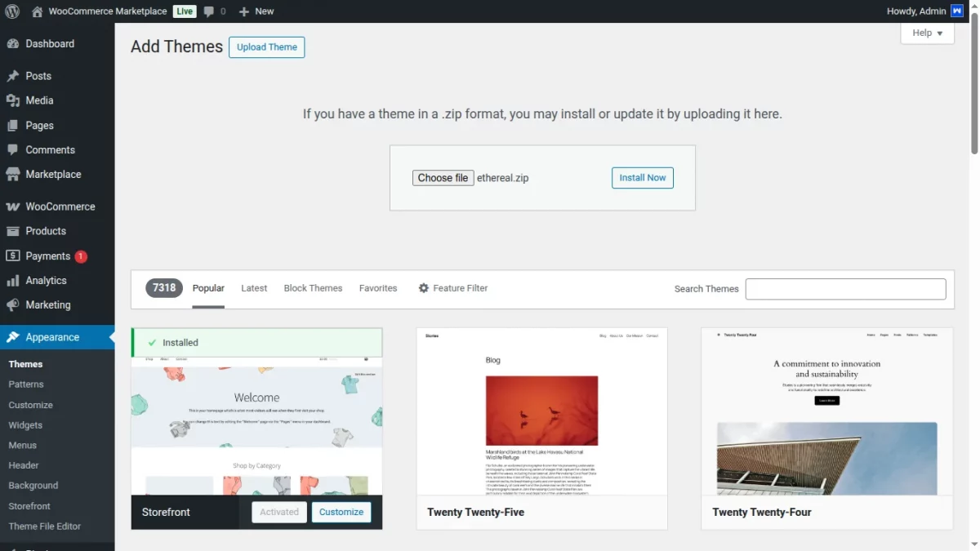Open the Background submenu item
This screenshot has height=551, width=980.
(33, 486)
